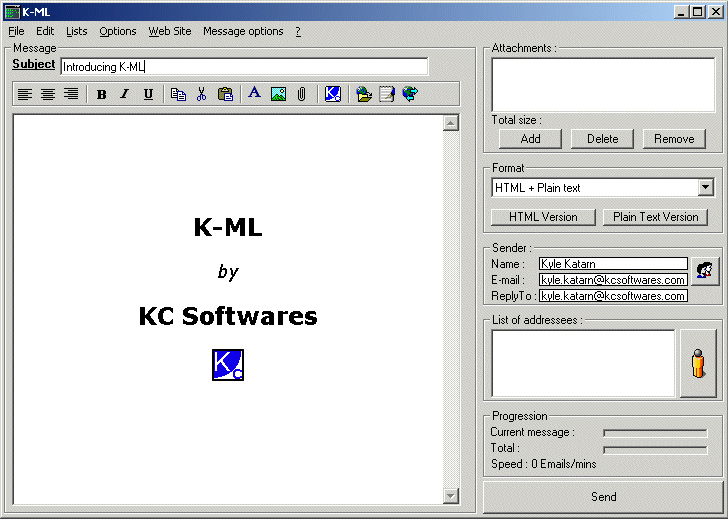Toggle bold formatting
The image size is (728, 519).
[x=101, y=94]
